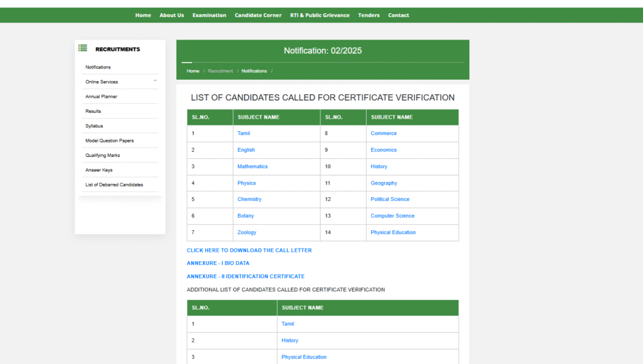Viewport: 643px width, 364px height.
Task: Open Model Question Papers in sidebar
Action: [x=109, y=141]
